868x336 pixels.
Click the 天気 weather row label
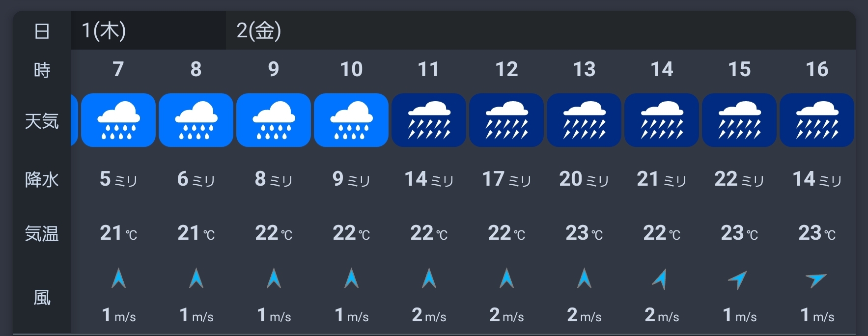[42, 121]
